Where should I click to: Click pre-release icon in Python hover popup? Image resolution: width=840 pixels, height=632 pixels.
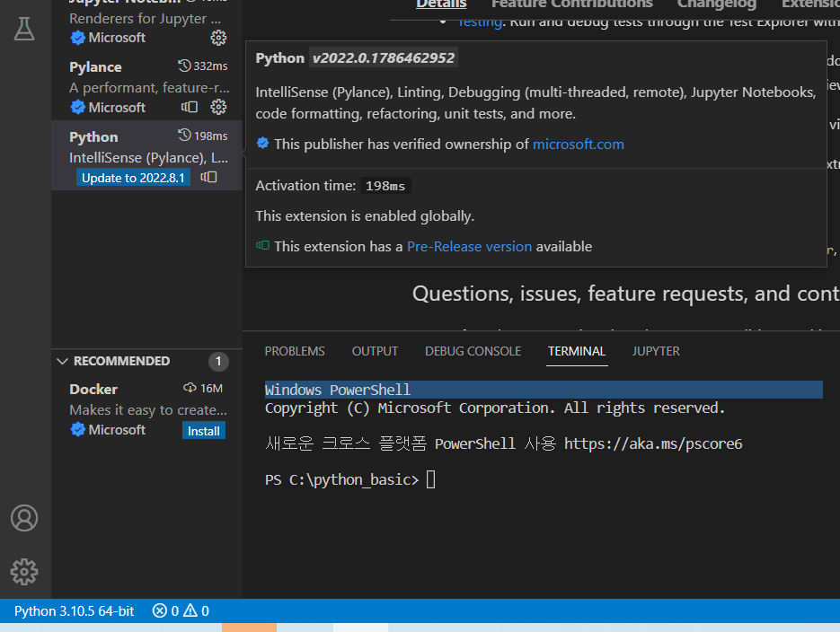coord(262,246)
